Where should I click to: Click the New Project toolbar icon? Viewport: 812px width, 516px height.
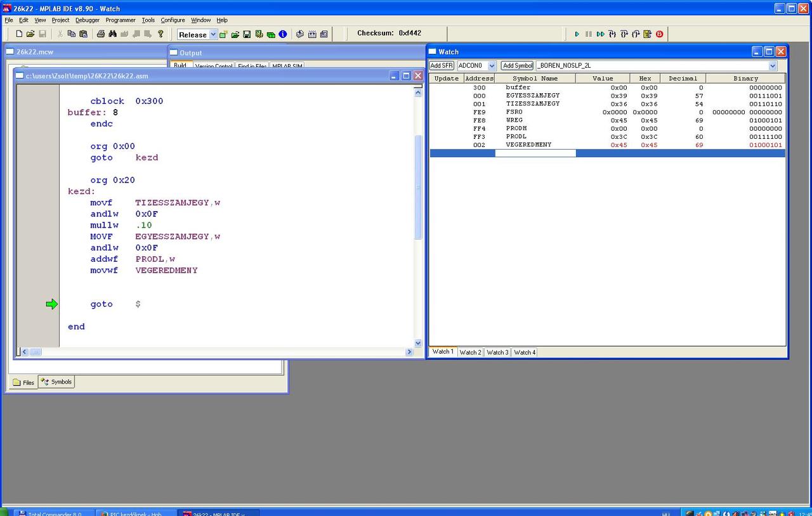[224, 34]
